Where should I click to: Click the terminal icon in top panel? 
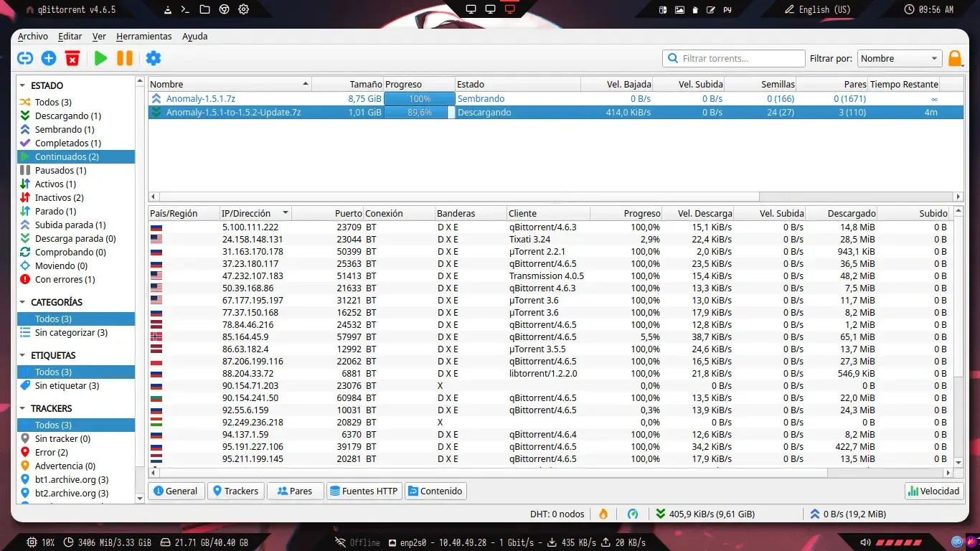pos(186,9)
